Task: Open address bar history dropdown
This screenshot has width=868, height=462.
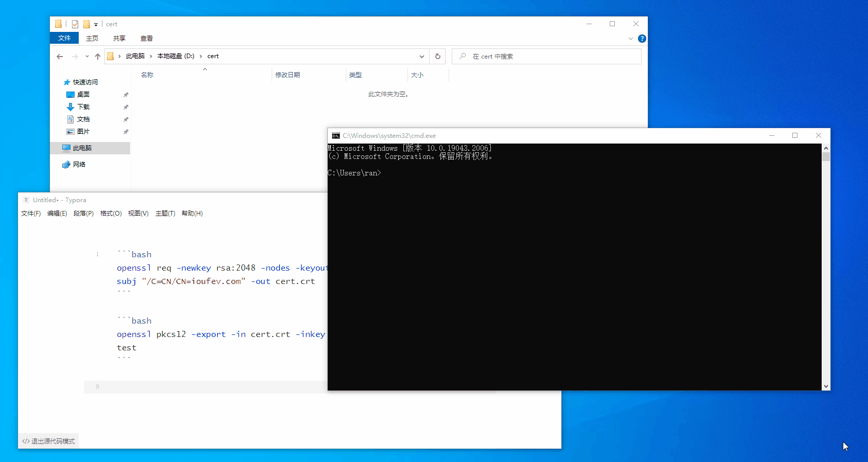Action: [422, 57]
